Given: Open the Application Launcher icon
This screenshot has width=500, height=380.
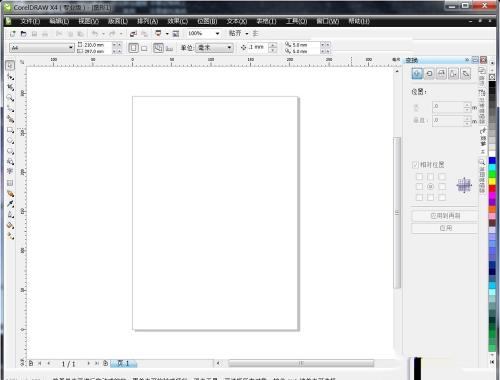Looking at the screenshot, I should [158, 34].
